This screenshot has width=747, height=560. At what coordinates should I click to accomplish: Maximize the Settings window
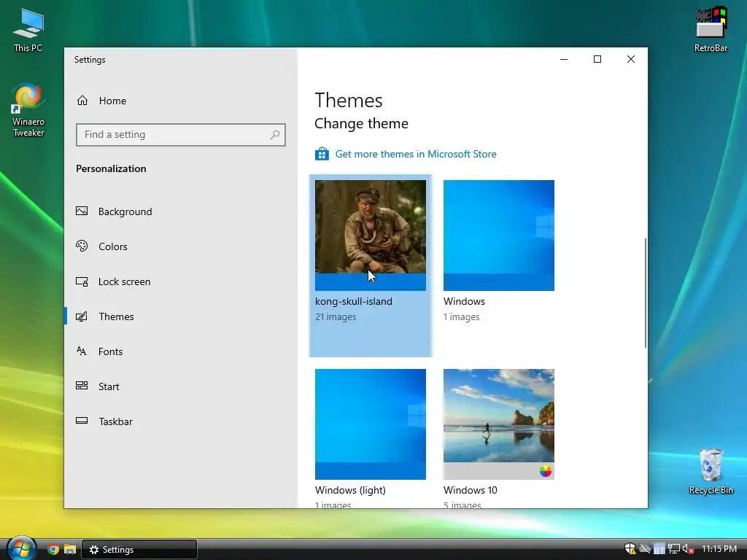pyautogui.click(x=597, y=59)
